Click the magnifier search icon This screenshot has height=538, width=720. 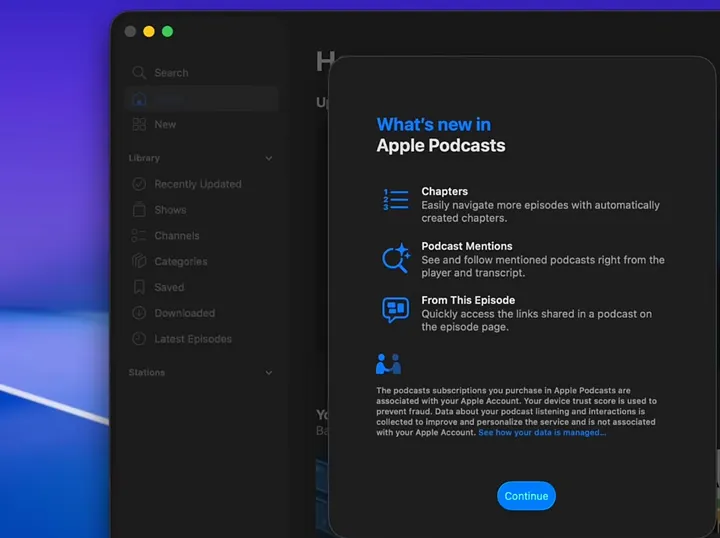point(139,73)
